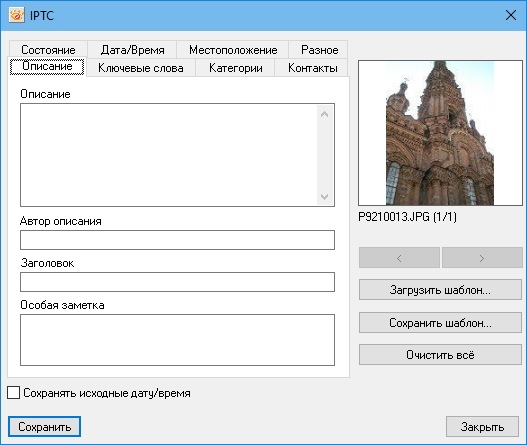Image resolution: width=527 pixels, height=445 pixels.
Task: Go to previous image with left arrow
Action: coord(399,258)
